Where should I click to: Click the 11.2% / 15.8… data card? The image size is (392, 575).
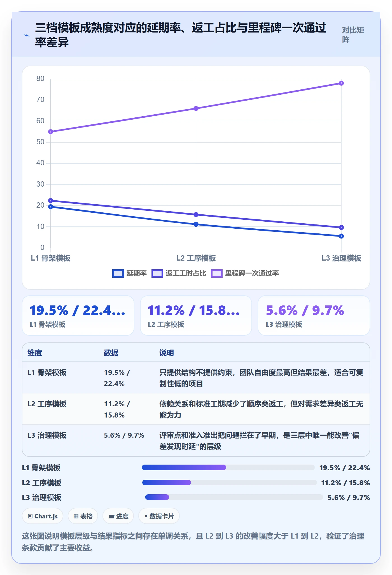[196, 316]
